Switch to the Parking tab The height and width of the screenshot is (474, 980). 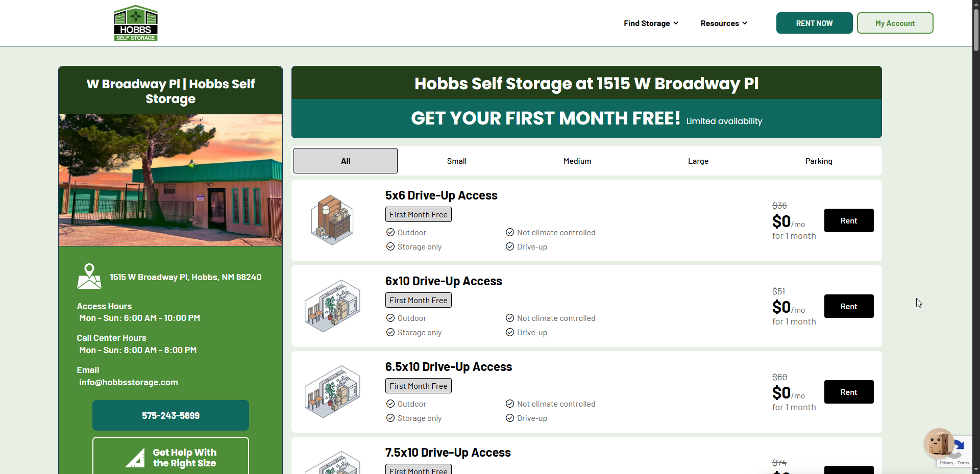819,161
